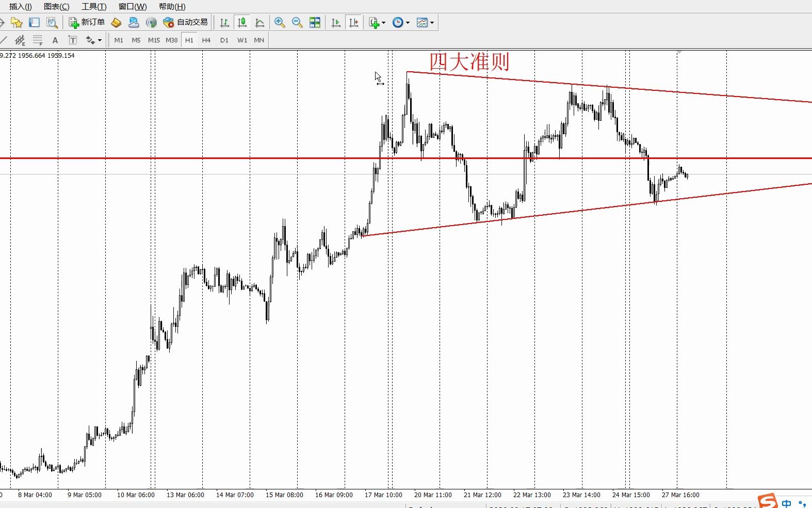Click the '17 Mar 10:00' time axis label
Viewport: 812px width, 508px height.
pos(383,495)
